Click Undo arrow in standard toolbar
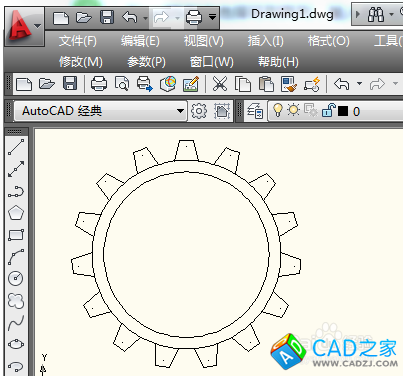403x376 pixels. 341,84
